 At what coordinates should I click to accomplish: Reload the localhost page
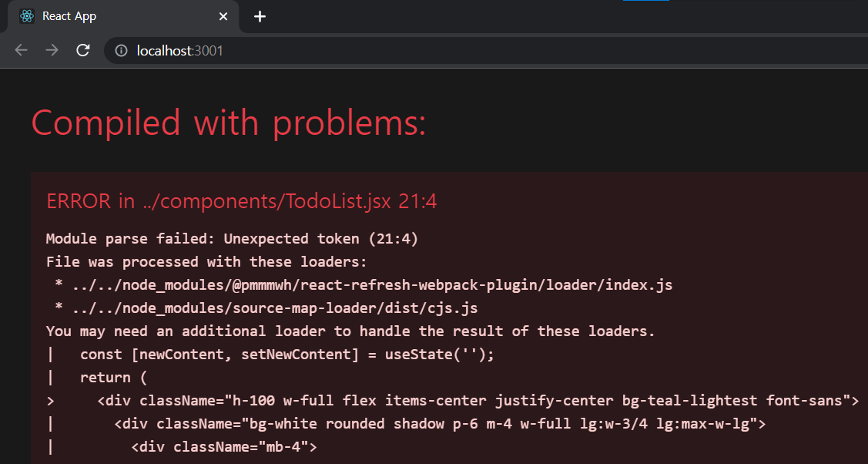82,50
